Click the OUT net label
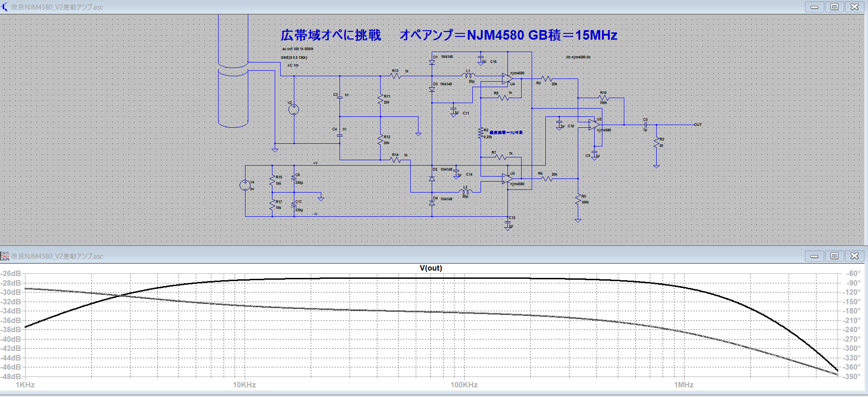Viewport: 868px width, 397px height. tap(698, 125)
